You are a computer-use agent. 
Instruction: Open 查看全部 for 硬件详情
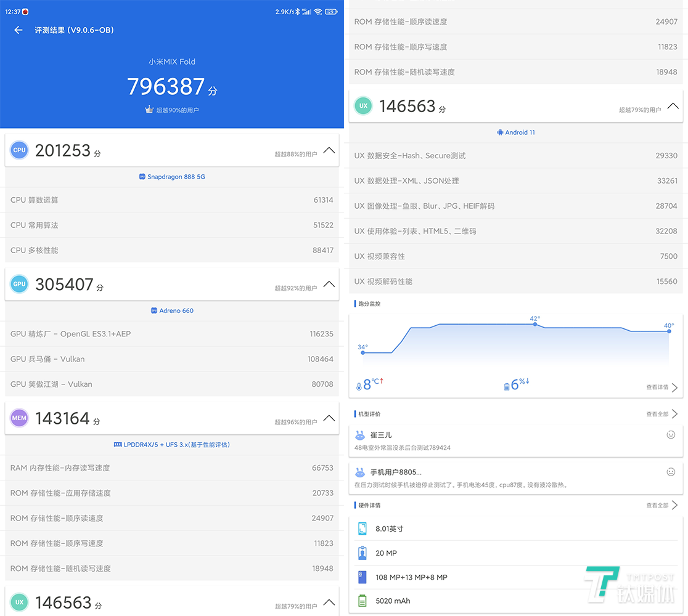click(x=661, y=505)
